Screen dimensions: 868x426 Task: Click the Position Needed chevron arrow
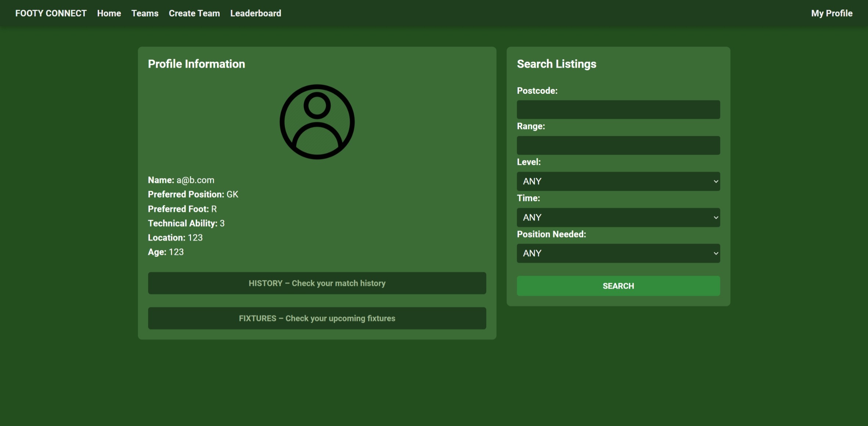[716, 253]
